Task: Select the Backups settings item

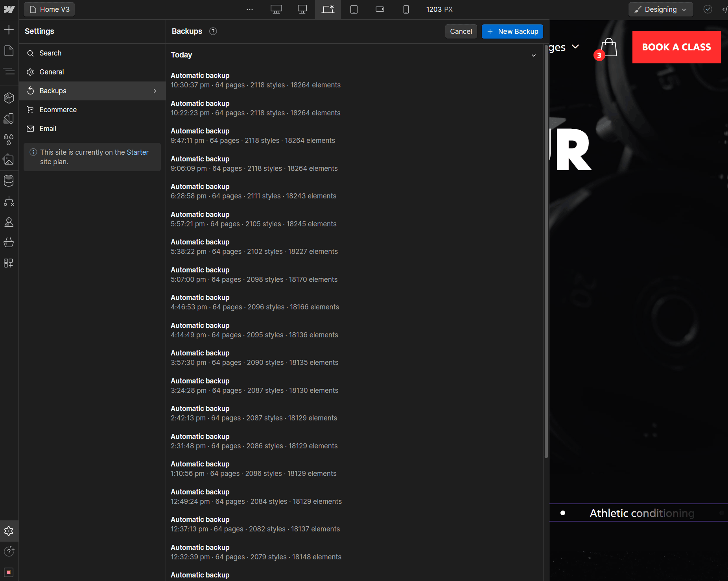Action: pyautogui.click(x=92, y=91)
